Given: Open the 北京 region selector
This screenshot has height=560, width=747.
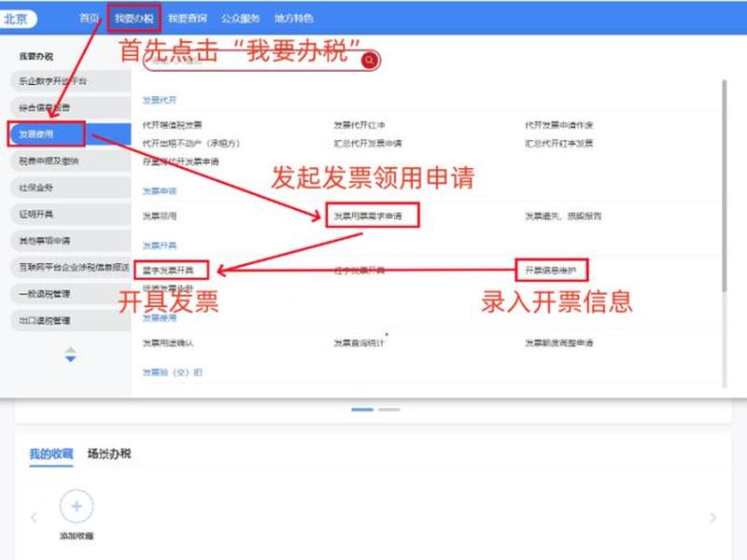Looking at the screenshot, I should (17, 19).
